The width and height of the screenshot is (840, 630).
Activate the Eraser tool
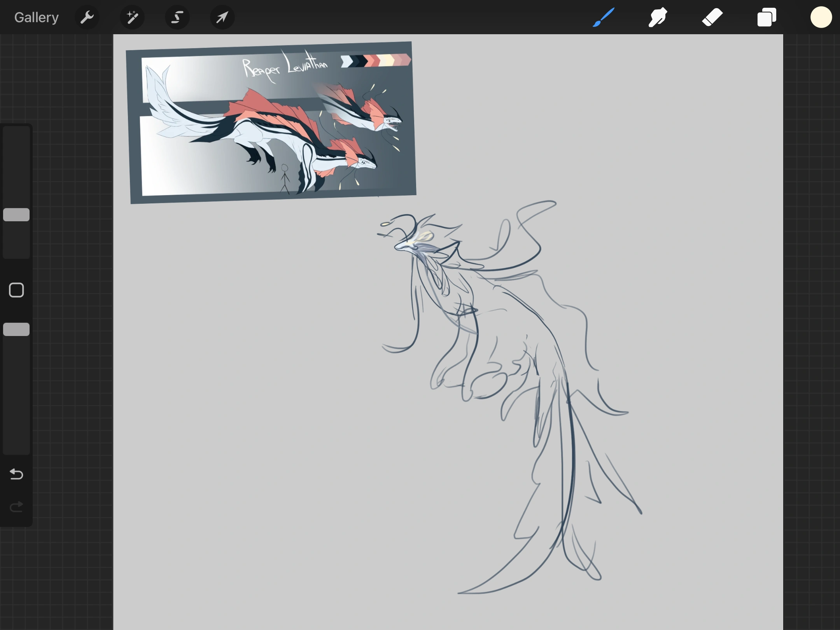point(714,17)
